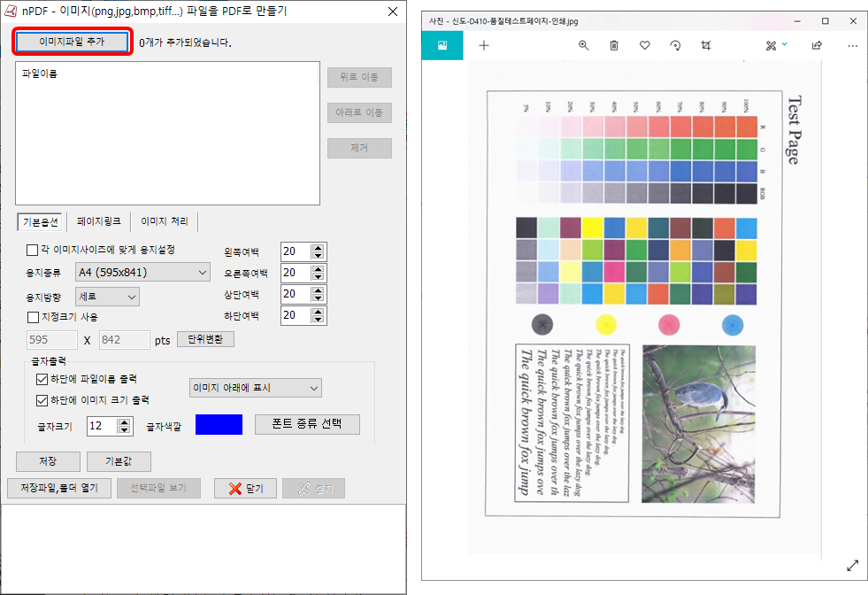This screenshot has width=868, height=595.
Task: Click the 닫기 button with red X
Action: pyautogui.click(x=245, y=488)
